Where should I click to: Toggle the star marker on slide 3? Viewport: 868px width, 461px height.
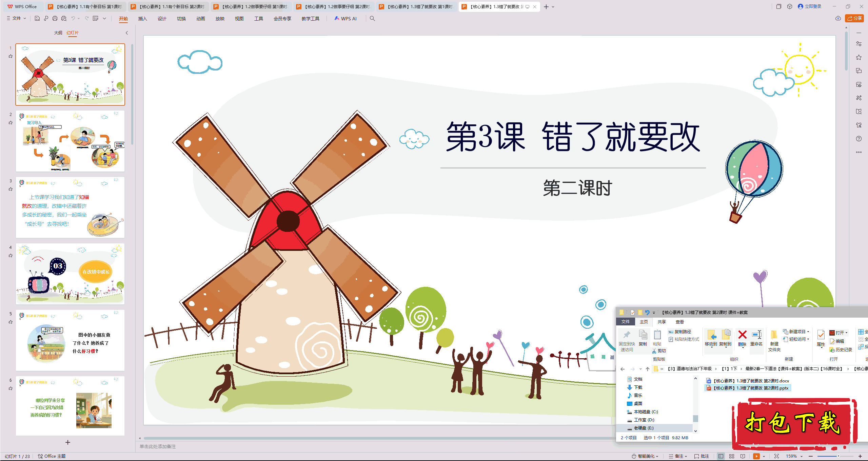(x=11, y=189)
